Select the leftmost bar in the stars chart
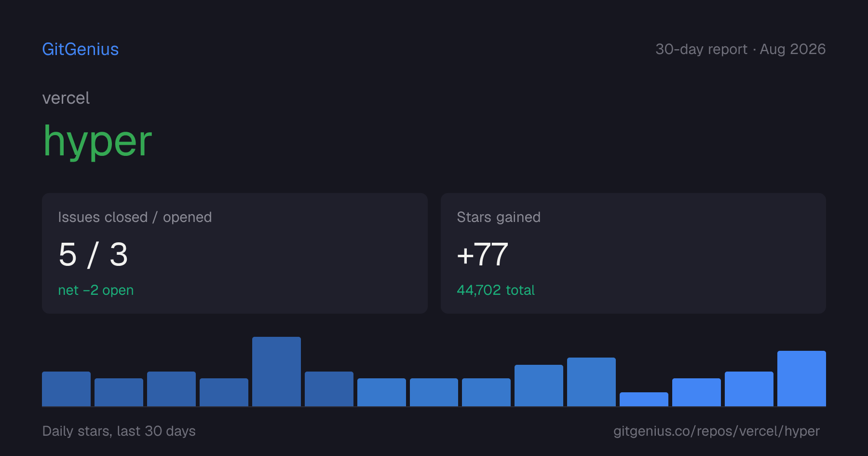This screenshot has width=868, height=456. pos(66,389)
